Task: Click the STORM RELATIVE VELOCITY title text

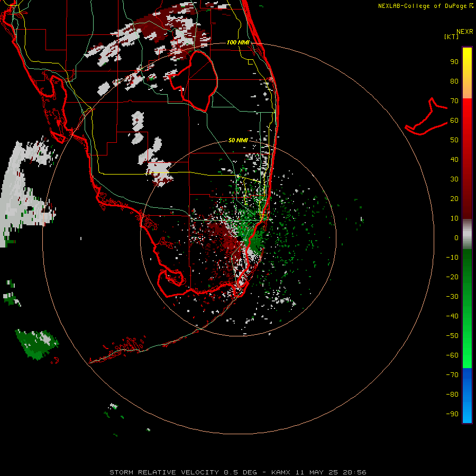Action: 164,472
